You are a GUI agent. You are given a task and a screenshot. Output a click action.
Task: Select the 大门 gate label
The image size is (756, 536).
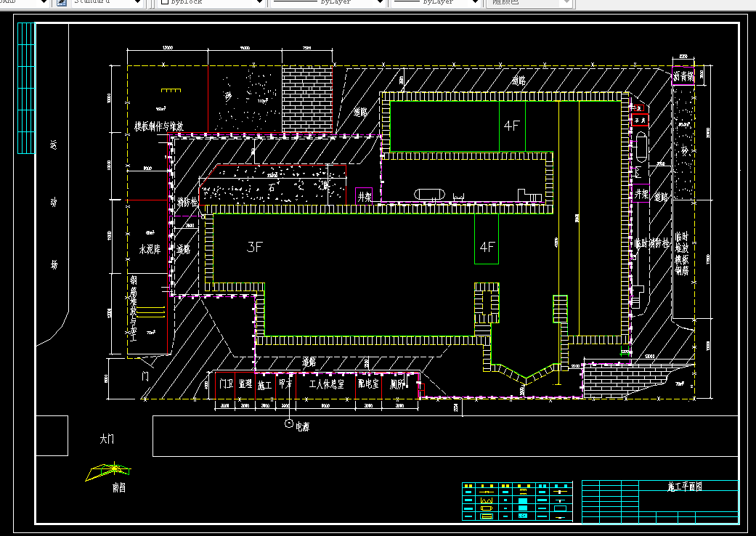coord(107,439)
